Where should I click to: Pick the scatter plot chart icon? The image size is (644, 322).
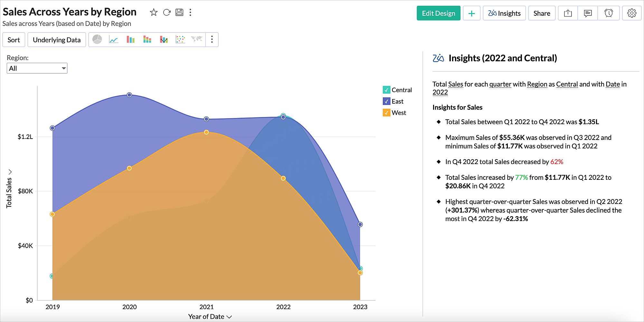click(180, 40)
